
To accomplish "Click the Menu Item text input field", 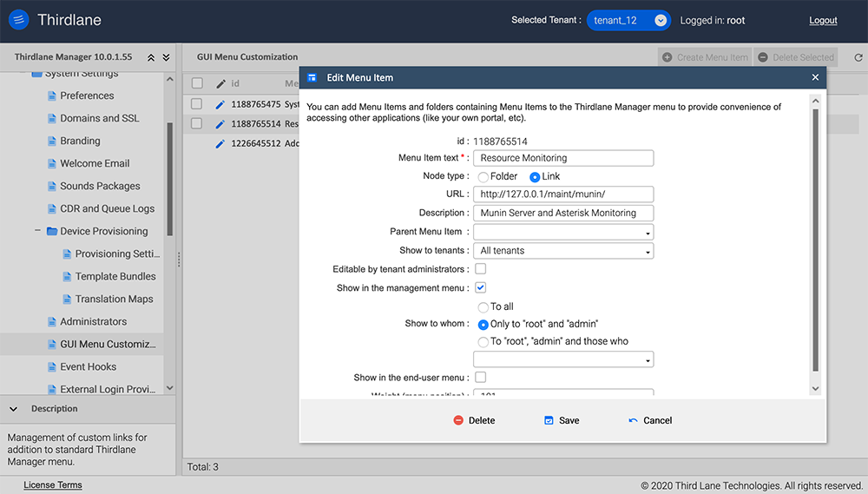I will (563, 158).
